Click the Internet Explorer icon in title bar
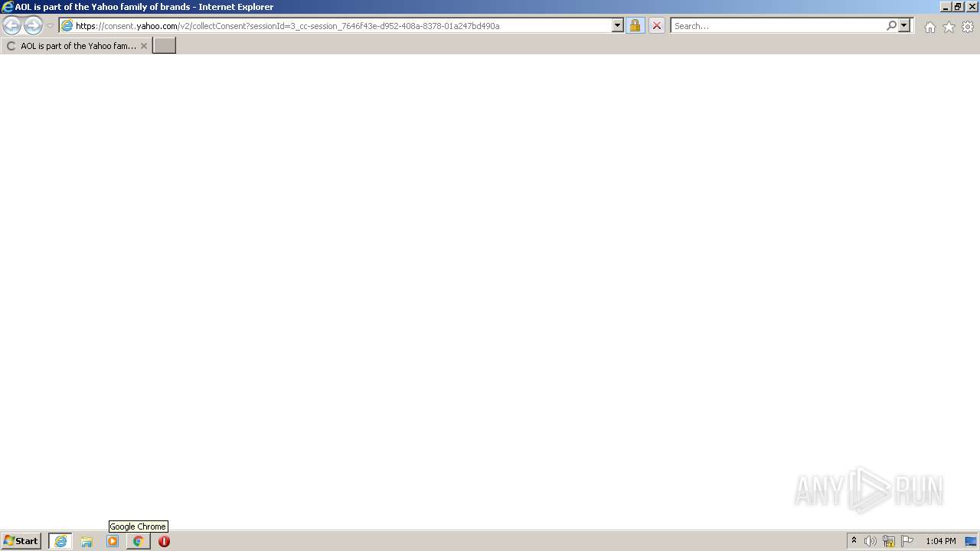980x551 pixels. pos(7,7)
